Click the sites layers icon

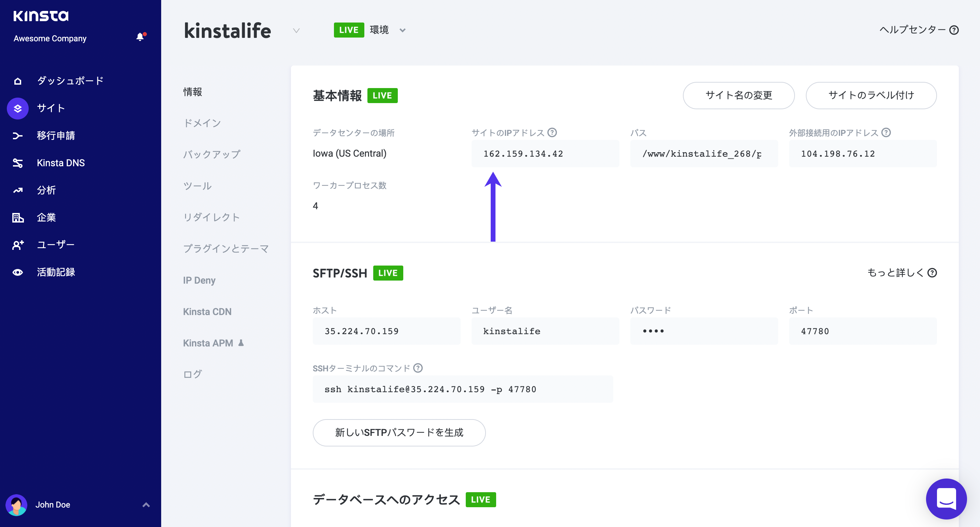(17, 108)
